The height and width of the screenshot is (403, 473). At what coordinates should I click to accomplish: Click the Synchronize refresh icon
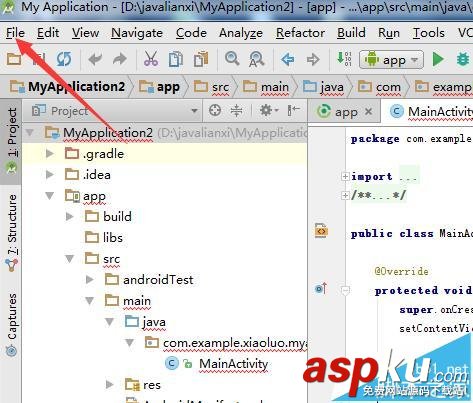(x=63, y=59)
